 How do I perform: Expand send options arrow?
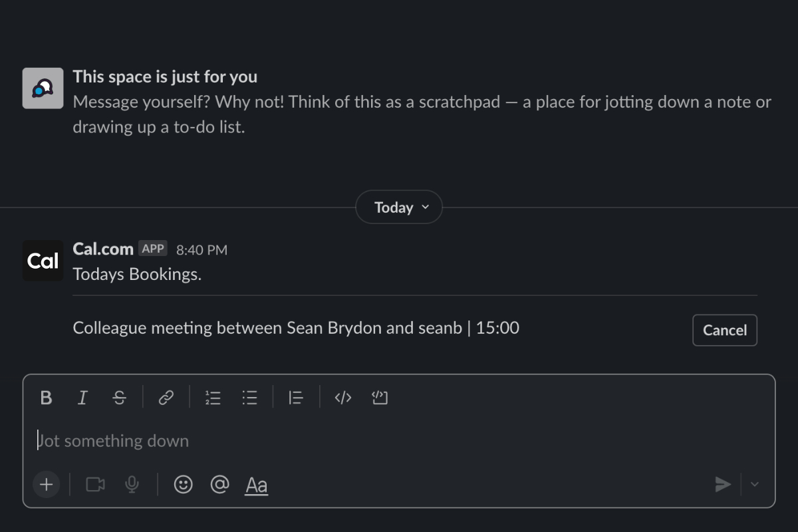point(755,484)
